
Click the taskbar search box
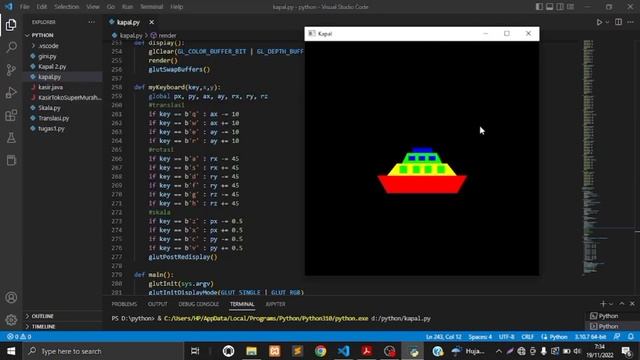pyautogui.click(x=103, y=351)
